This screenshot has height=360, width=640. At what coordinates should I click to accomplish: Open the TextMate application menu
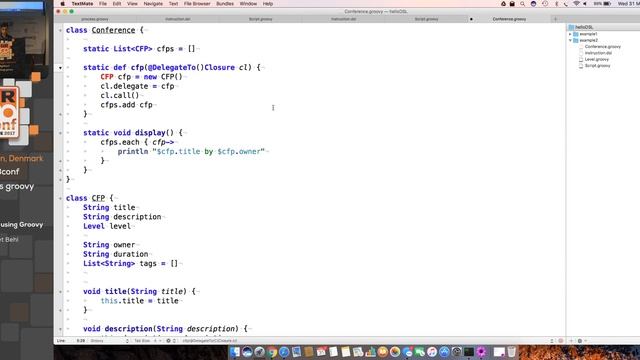pyautogui.click(x=82, y=4)
